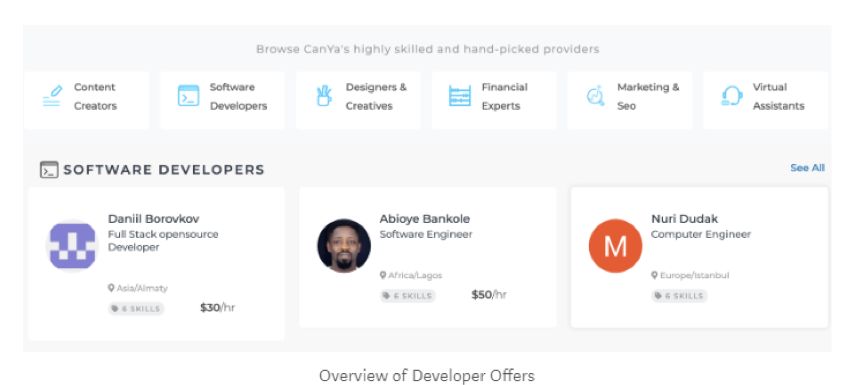Click the Financial Experts abacus icon

tap(460, 96)
